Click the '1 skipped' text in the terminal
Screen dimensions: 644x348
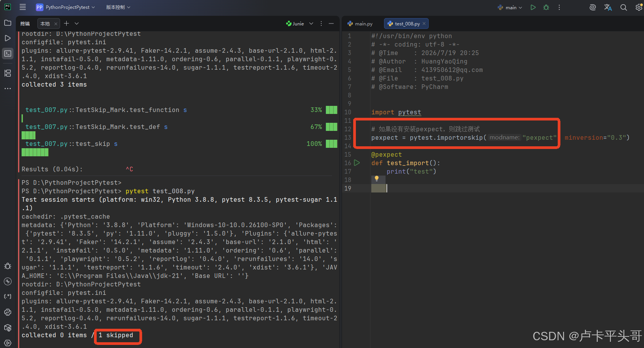(x=116, y=335)
